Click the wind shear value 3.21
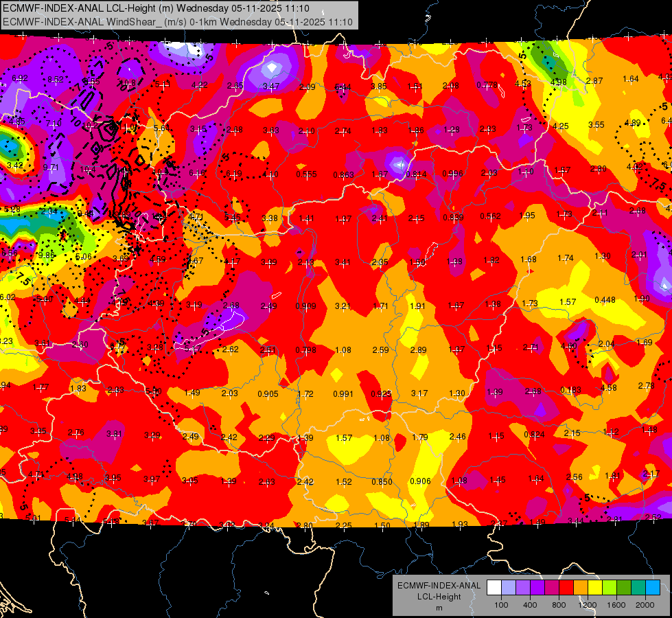This screenshot has height=618, width=672. [x=343, y=306]
